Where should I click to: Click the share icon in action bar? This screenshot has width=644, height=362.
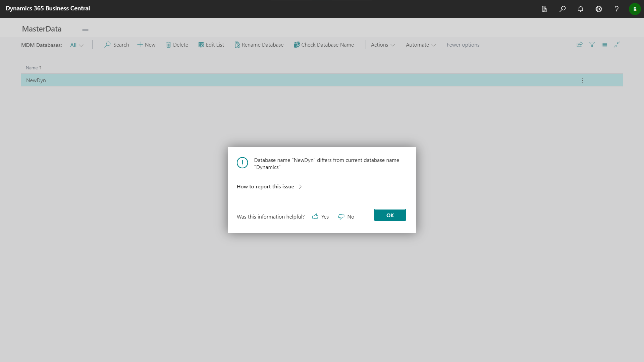pos(580,45)
